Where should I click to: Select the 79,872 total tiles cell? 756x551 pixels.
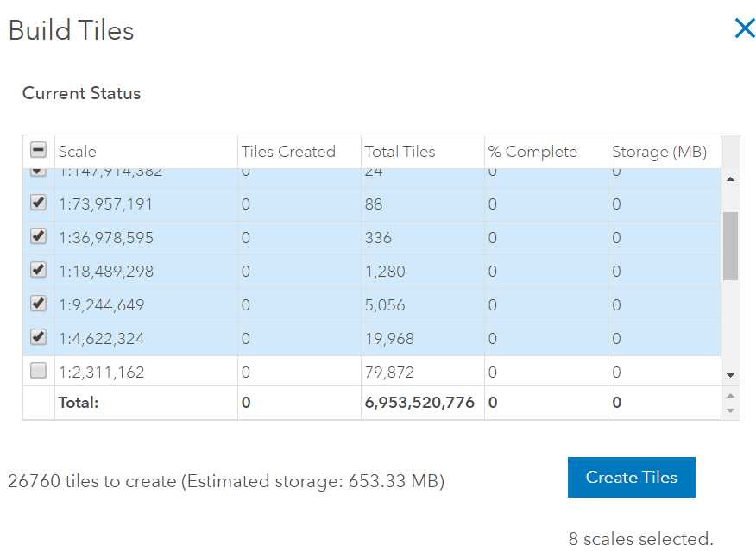(389, 373)
